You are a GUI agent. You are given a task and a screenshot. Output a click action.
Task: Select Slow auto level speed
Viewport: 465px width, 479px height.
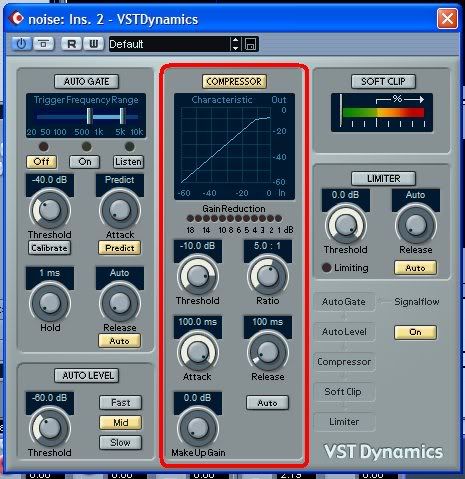pos(120,443)
